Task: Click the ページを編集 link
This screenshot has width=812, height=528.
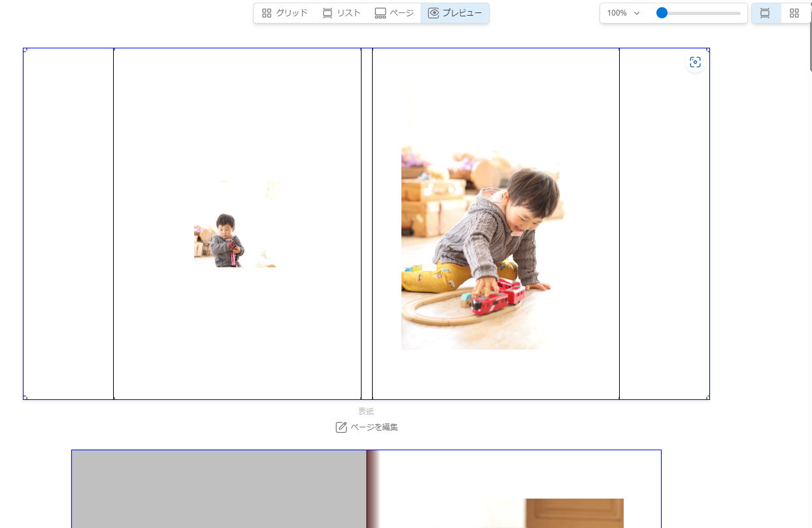Action: click(374, 427)
